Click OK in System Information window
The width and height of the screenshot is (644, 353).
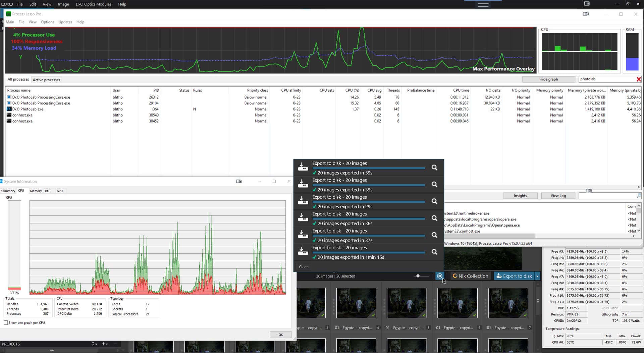pos(280,335)
